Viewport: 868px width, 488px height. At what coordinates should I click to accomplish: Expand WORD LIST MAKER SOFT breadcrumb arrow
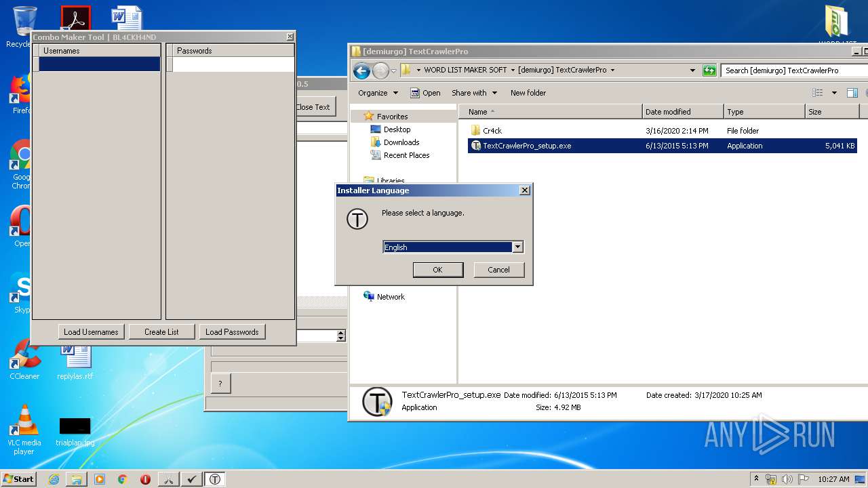pyautogui.click(x=513, y=70)
